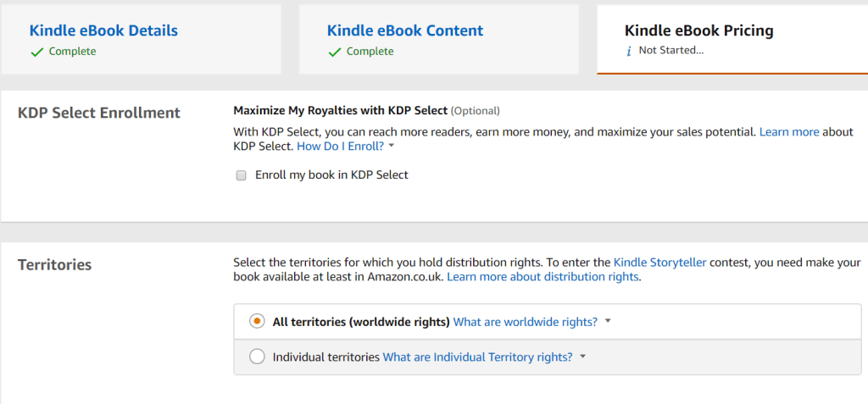Select All territories (worldwide rights) radio button
This screenshot has width=868, height=404.
click(x=257, y=322)
